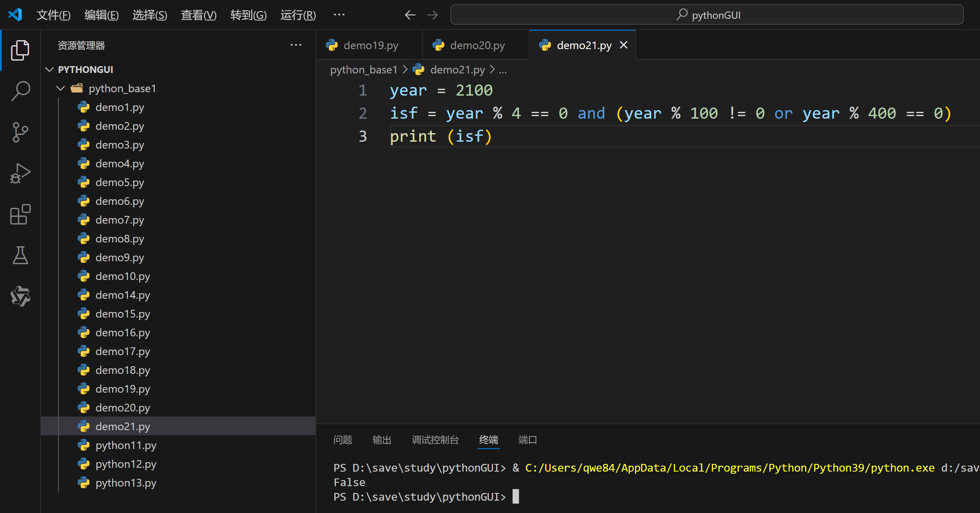
Task: Open the Run and Debug view
Action: click(x=20, y=173)
